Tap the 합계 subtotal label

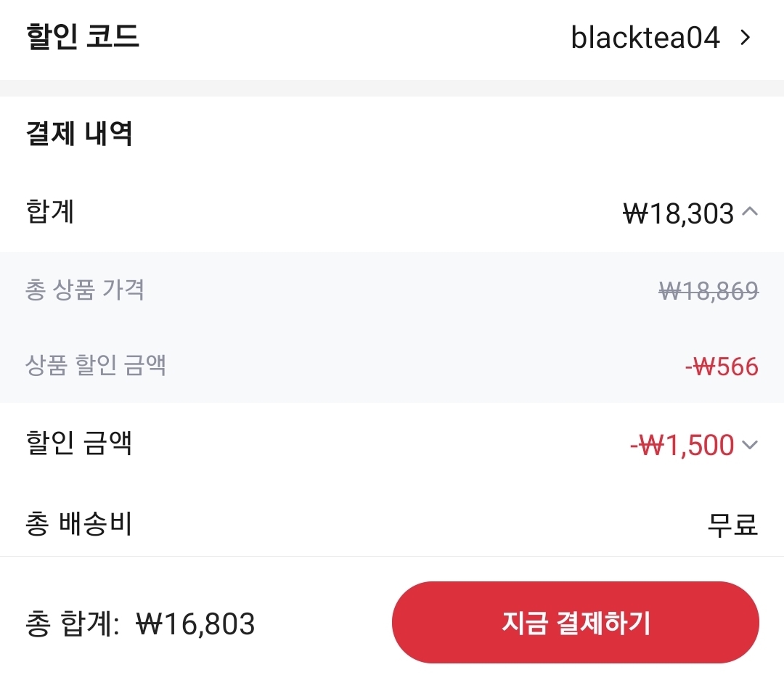pos(50,212)
